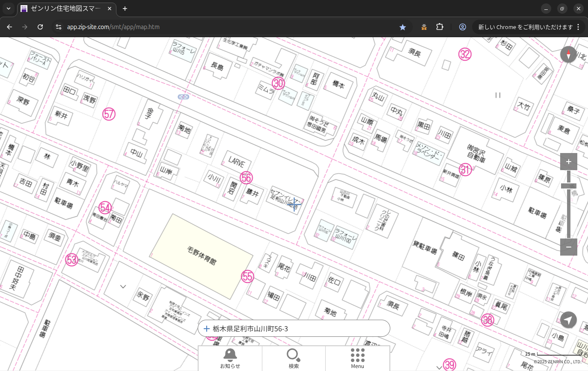Click the URL address bar text
The height and width of the screenshot is (371, 588).
(113, 27)
